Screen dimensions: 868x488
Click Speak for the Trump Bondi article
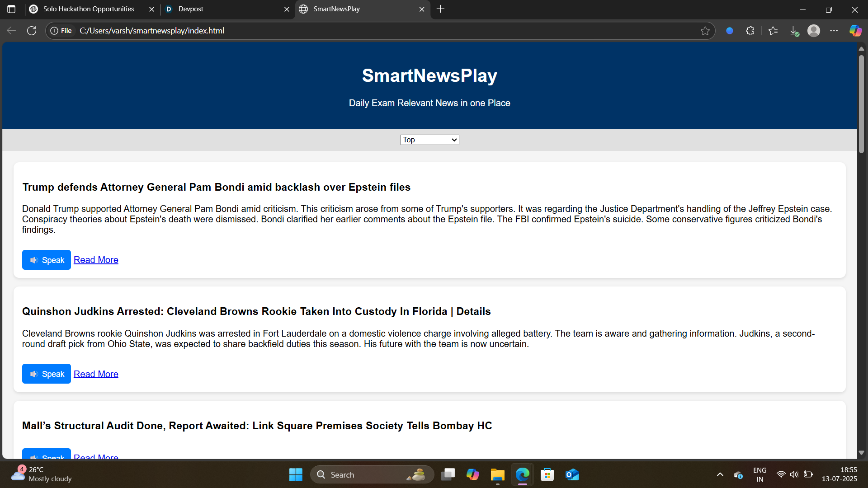click(x=47, y=260)
